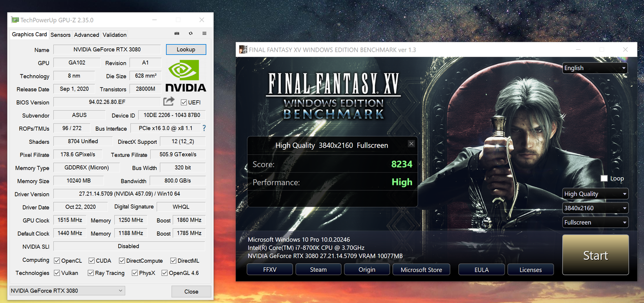Open the EULA button
644x303 pixels.
[481, 269]
